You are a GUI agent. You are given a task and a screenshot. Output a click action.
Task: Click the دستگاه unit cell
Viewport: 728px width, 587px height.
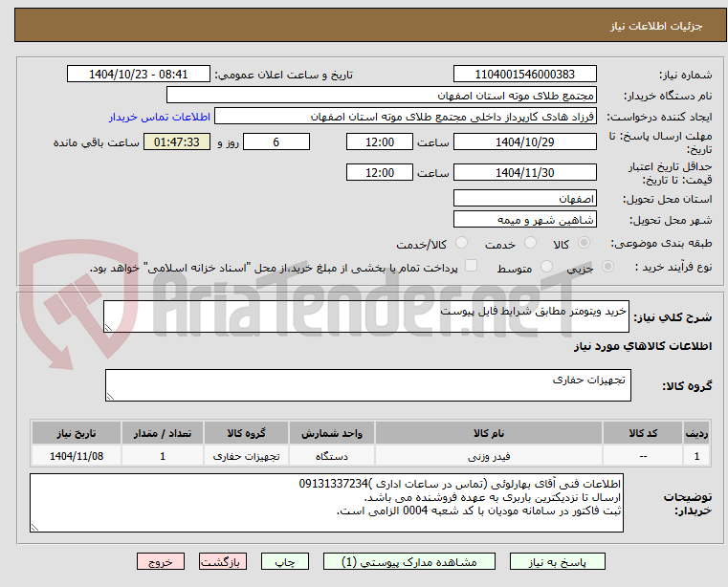coord(332,456)
